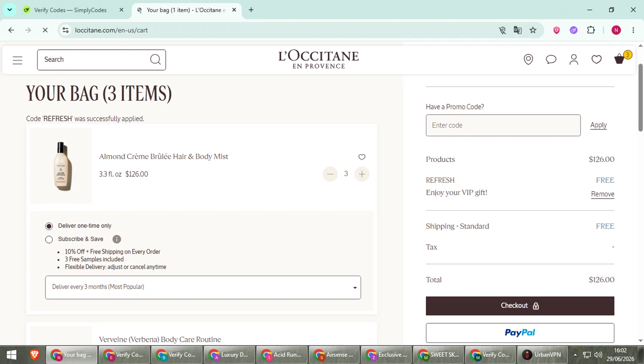Click the search magnifier icon
The height and width of the screenshot is (364, 644).
pos(155,60)
